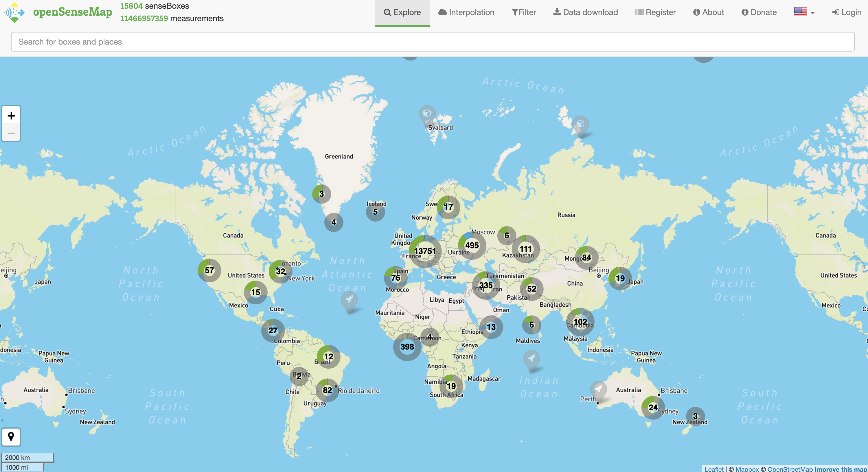Open the Svalbard senseBox marker

pos(427,116)
